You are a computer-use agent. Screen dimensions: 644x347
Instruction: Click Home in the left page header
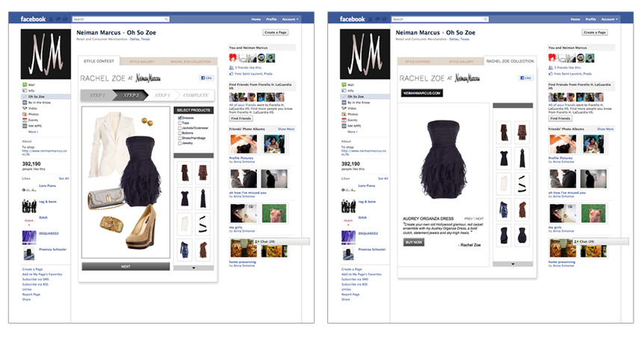(x=256, y=19)
